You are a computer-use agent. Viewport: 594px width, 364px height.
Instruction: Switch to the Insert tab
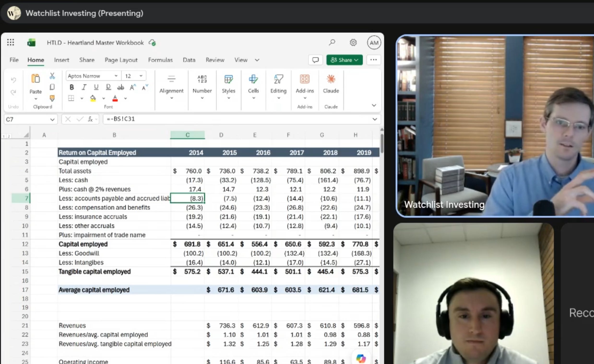[61, 60]
